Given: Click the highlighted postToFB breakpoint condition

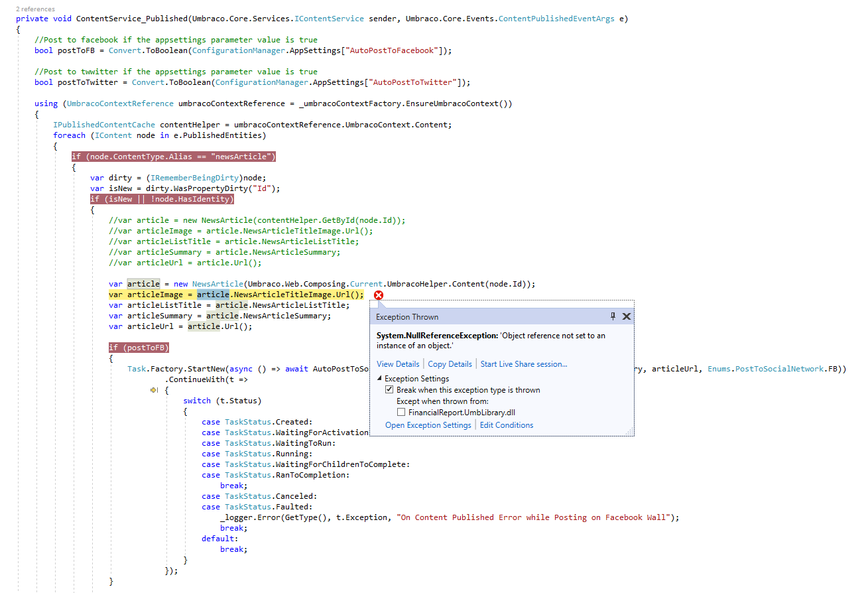Looking at the screenshot, I should [x=139, y=347].
